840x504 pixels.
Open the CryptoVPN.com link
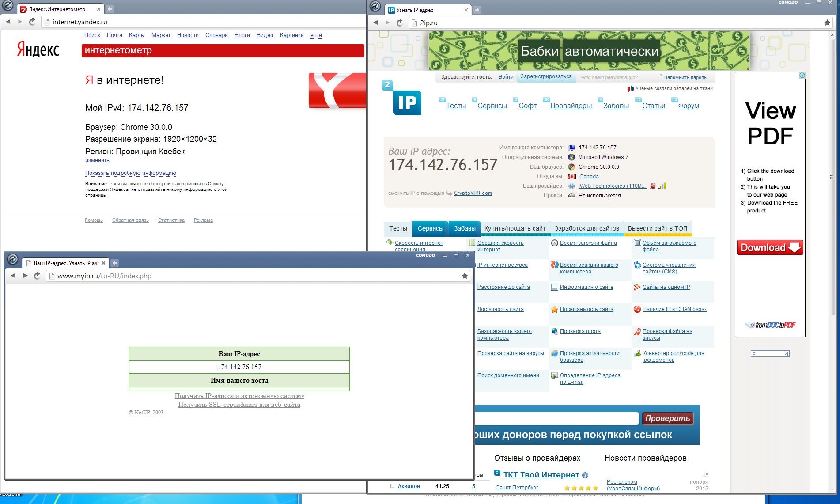(x=473, y=193)
